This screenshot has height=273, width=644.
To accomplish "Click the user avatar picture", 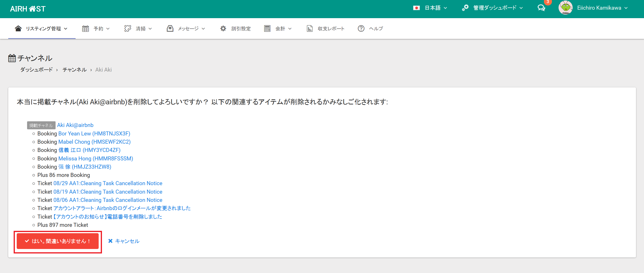I will pos(566,8).
